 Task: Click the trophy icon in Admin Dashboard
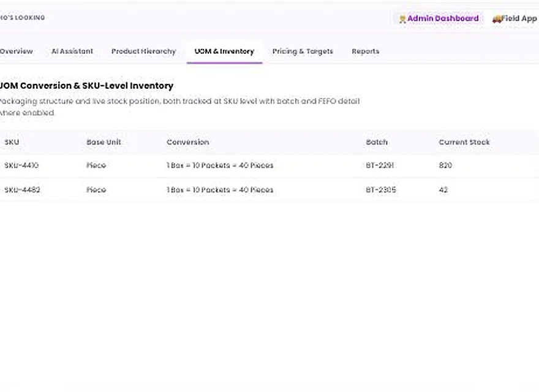coord(402,18)
